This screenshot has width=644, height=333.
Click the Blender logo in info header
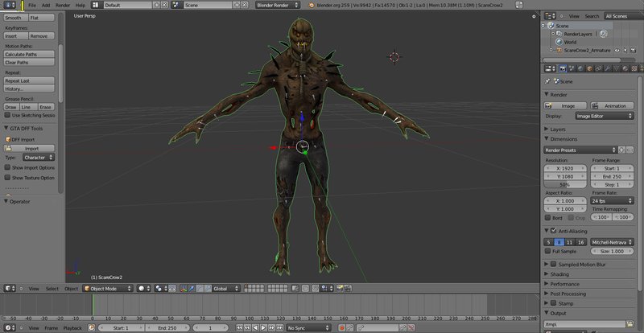pos(312,5)
